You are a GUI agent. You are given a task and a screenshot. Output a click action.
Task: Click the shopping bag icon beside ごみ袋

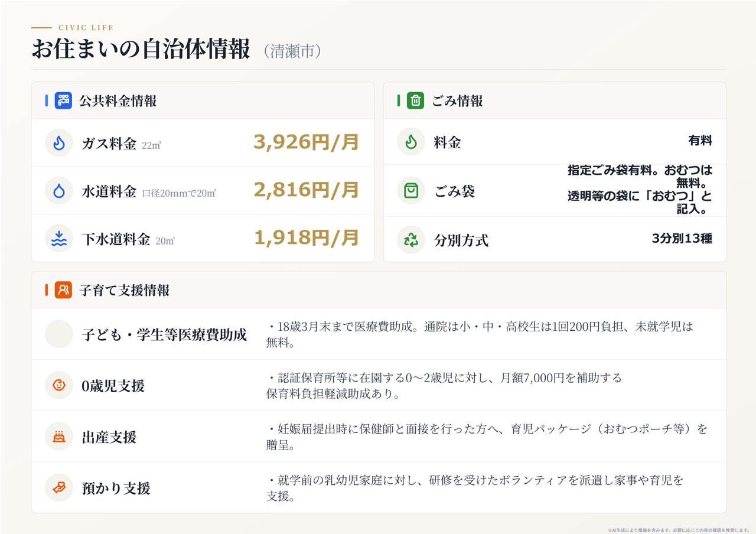(x=411, y=190)
